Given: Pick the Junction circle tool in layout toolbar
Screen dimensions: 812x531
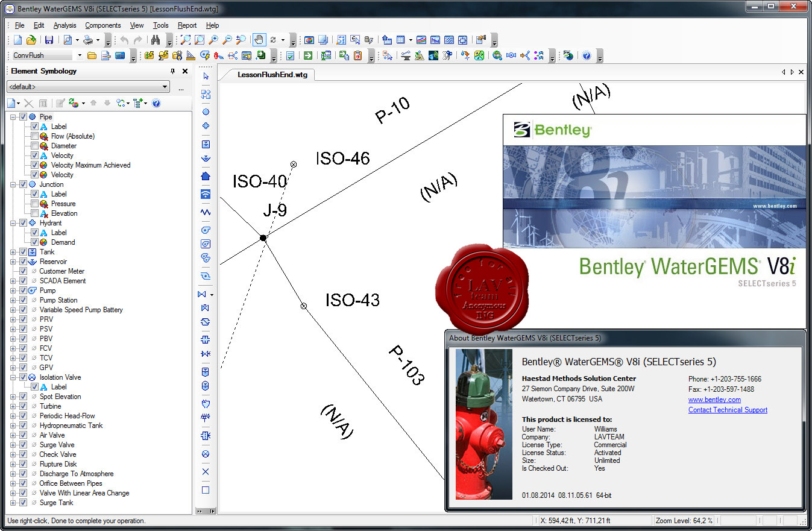Looking at the screenshot, I should coord(206,112).
